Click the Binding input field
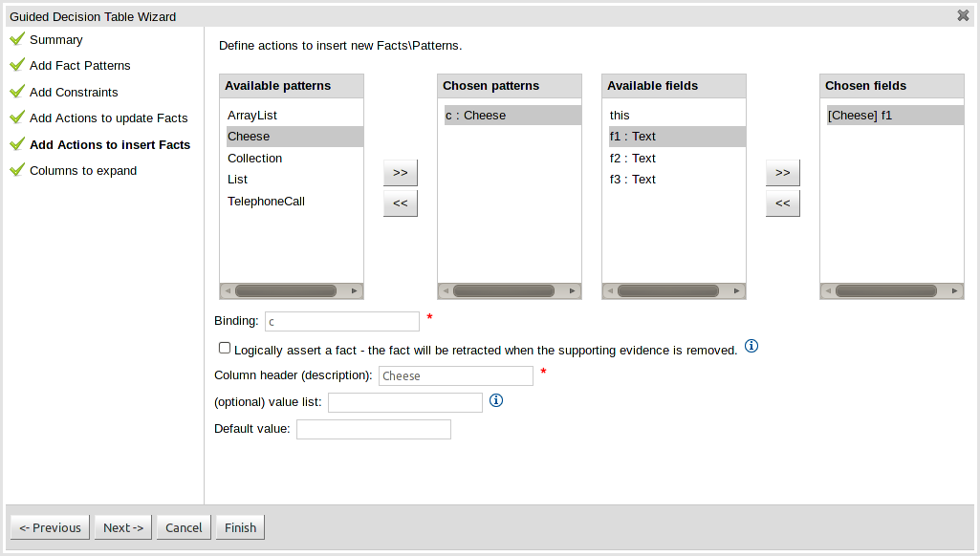The image size is (980, 556). [341, 322]
